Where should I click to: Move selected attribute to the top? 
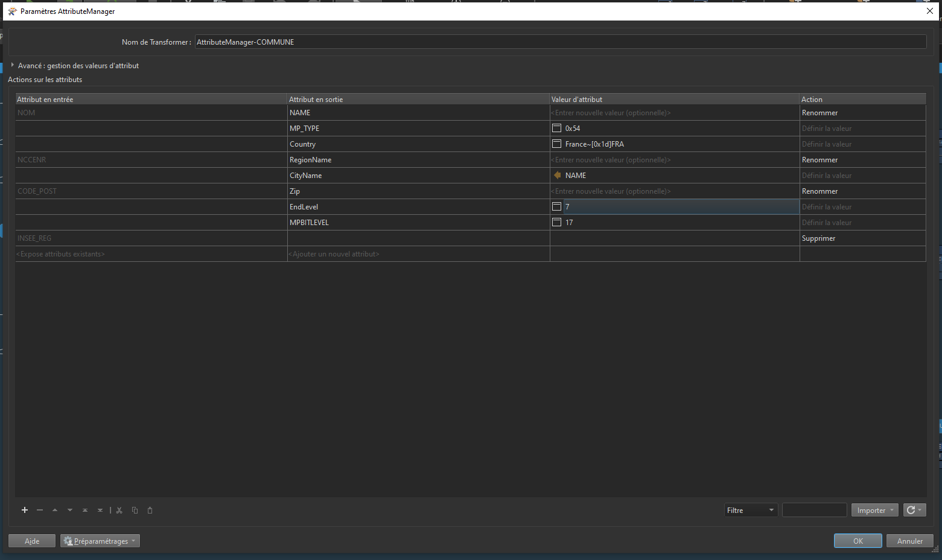point(85,510)
